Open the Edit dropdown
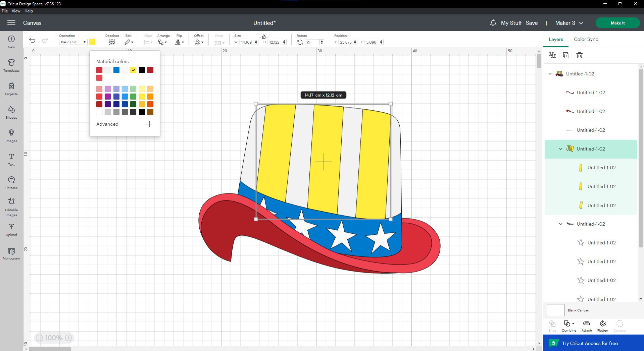The image size is (644, 351). [129, 42]
